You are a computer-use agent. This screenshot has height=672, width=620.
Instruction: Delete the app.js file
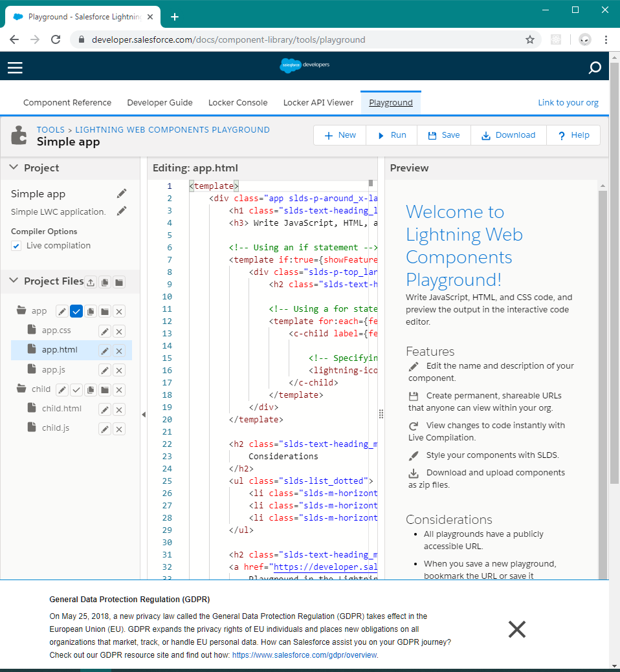pos(119,371)
